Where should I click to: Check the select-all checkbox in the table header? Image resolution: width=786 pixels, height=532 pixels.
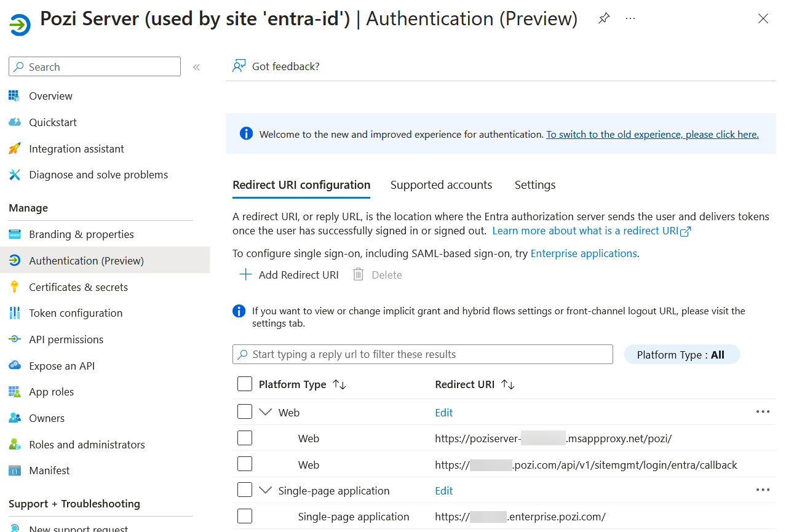tap(244, 383)
